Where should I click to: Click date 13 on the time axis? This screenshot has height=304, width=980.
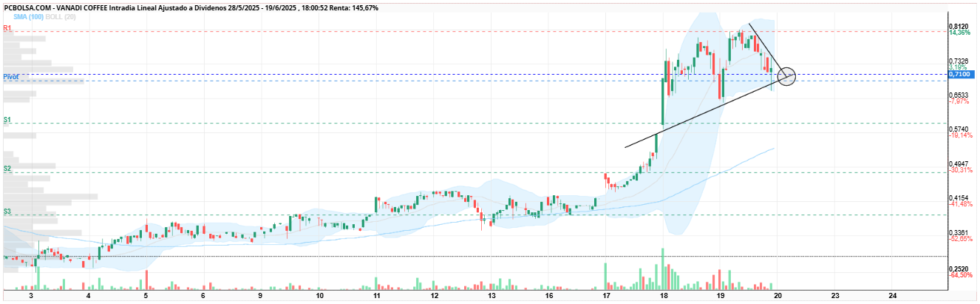pyautogui.click(x=491, y=295)
